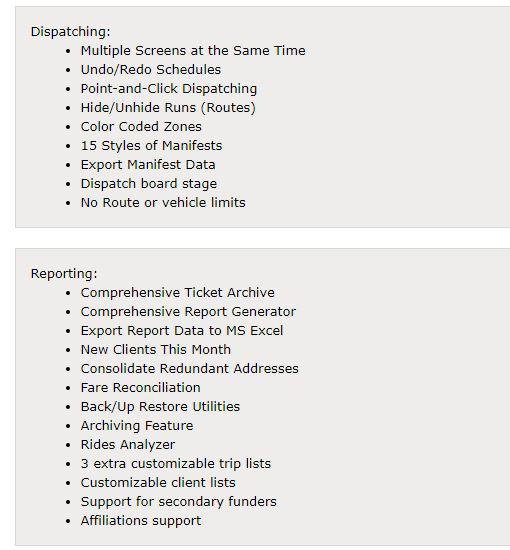Select Consolidate Redundant Addresses line
This screenshot has height=550, width=510.
point(189,368)
